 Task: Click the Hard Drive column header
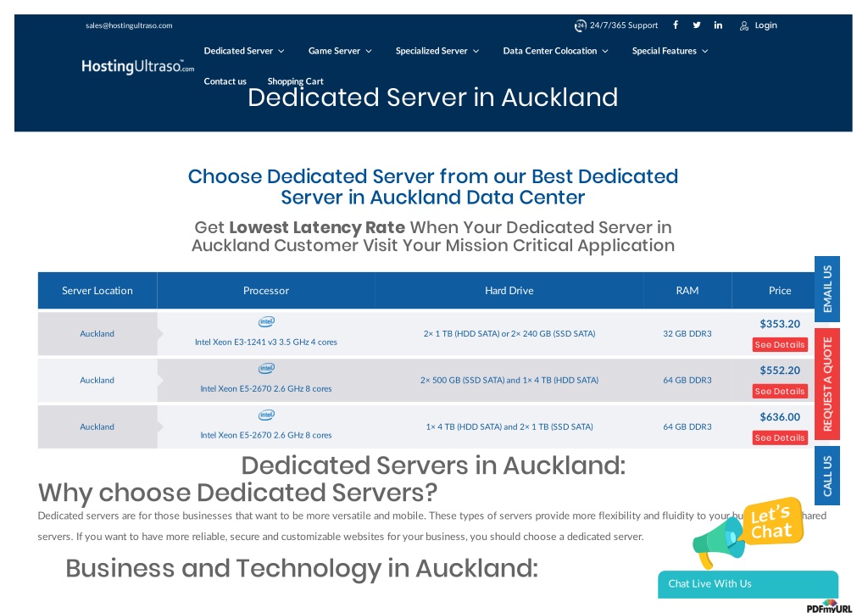click(509, 291)
